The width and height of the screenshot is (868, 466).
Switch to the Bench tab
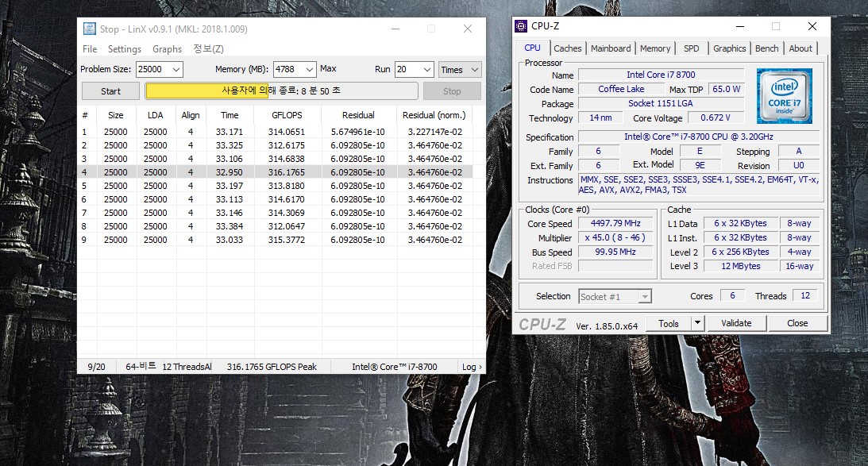pyautogui.click(x=766, y=48)
